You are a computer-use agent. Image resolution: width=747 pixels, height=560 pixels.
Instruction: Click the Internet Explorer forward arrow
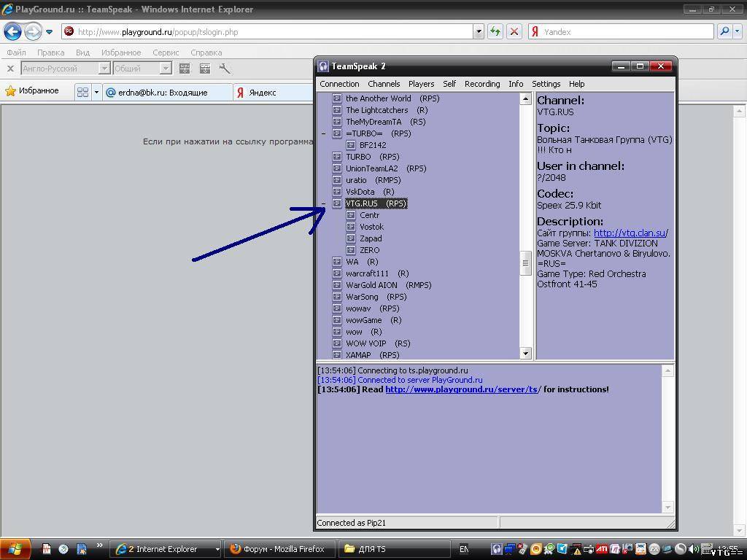pos(33,32)
